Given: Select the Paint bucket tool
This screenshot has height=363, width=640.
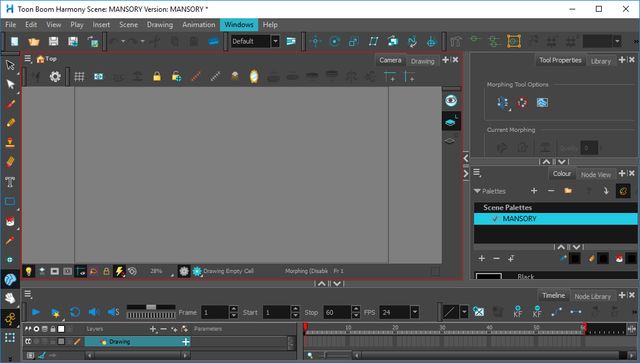Looking at the screenshot, I should [10, 221].
